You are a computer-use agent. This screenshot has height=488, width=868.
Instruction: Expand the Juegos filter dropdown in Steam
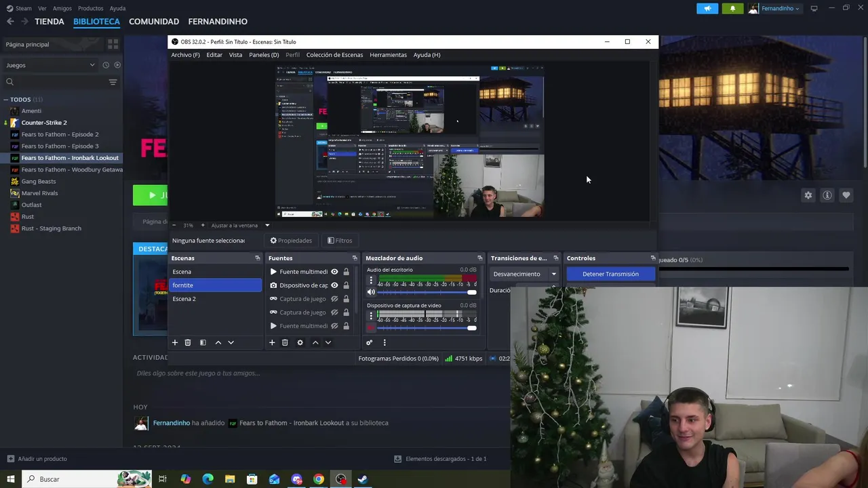tap(50, 65)
